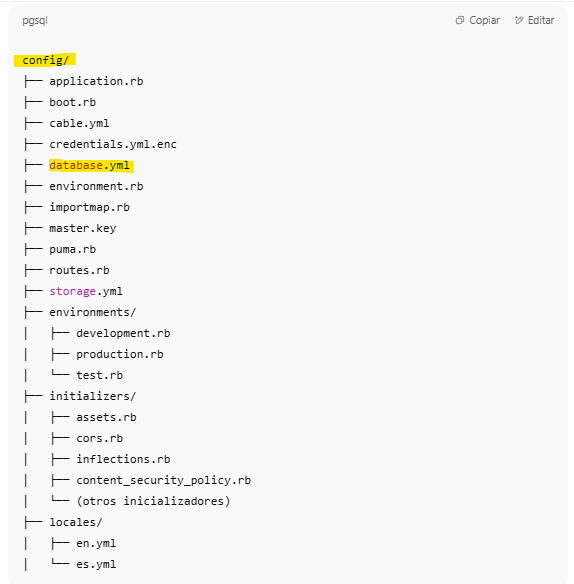This screenshot has width=574, height=584.
Task: Click the pgsql language label
Action: click(x=35, y=20)
